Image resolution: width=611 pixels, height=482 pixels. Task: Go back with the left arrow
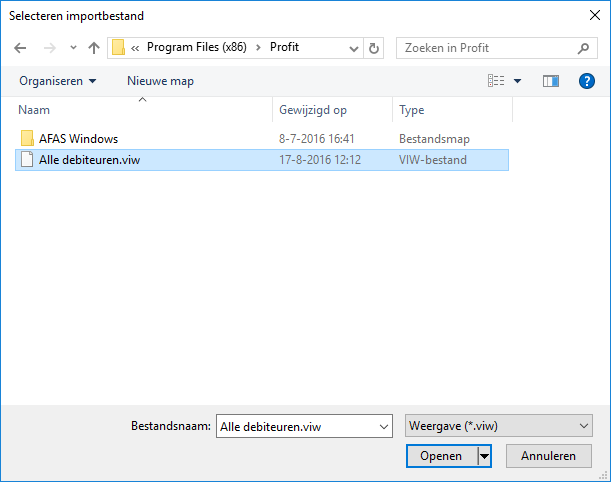[x=20, y=48]
